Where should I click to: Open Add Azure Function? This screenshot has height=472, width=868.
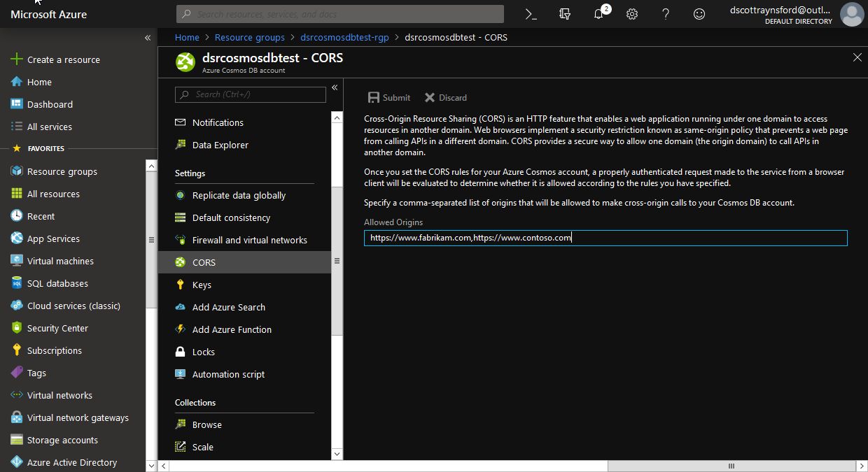[x=244, y=329]
